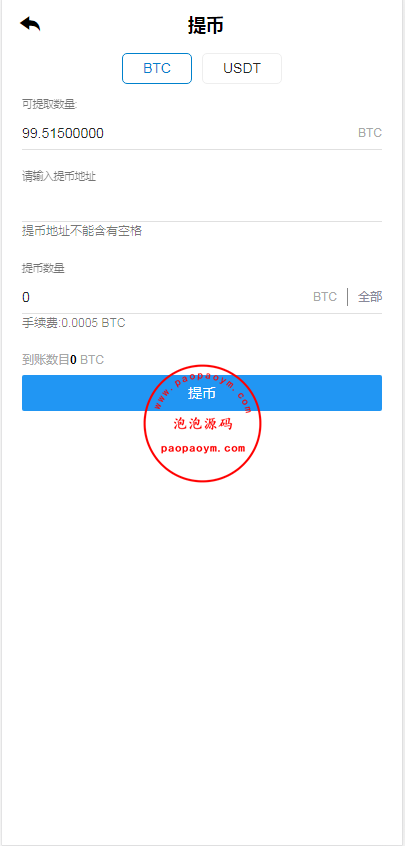Viewport: 405px width, 846px height.
Task: Click the 提币地址不能含有空格 hint text
Action: [82, 231]
